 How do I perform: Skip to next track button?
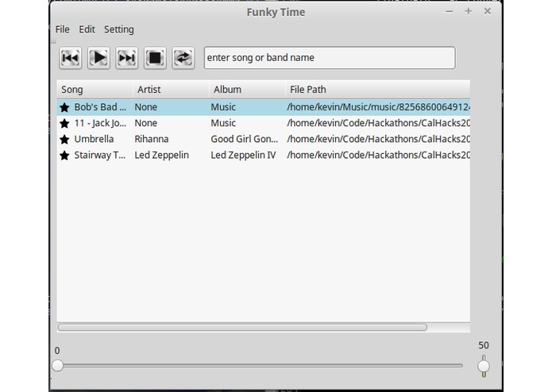[127, 58]
